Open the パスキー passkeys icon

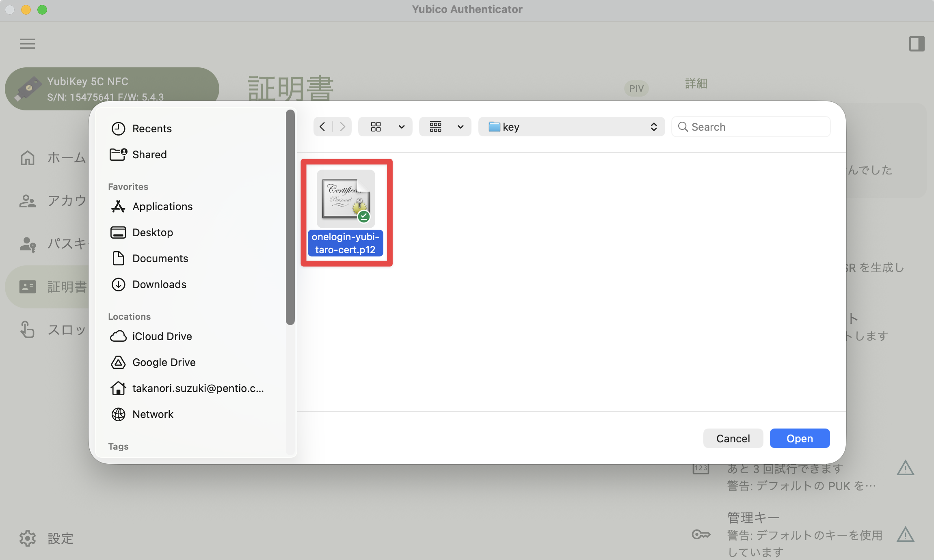pyautogui.click(x=28, y=244)
